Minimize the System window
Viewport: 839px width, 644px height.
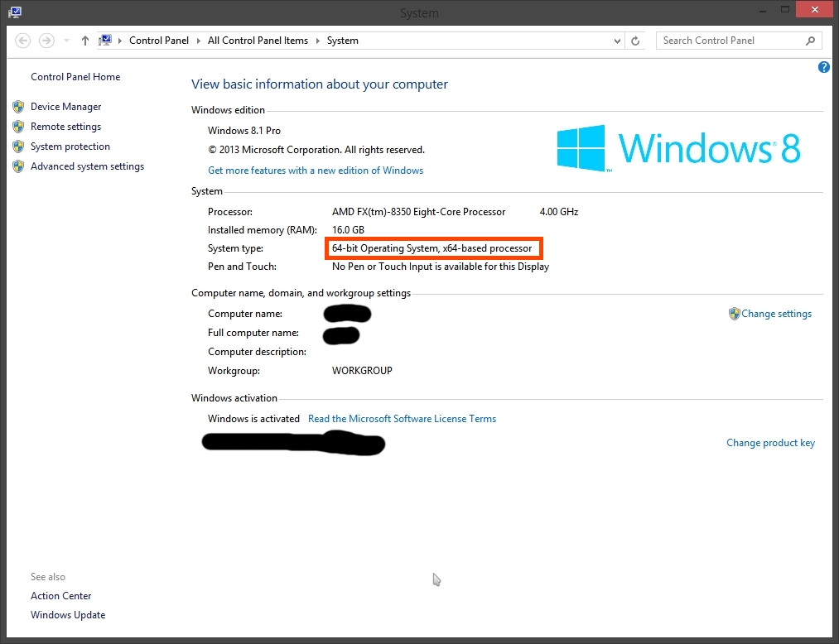(x=762, y=10)
